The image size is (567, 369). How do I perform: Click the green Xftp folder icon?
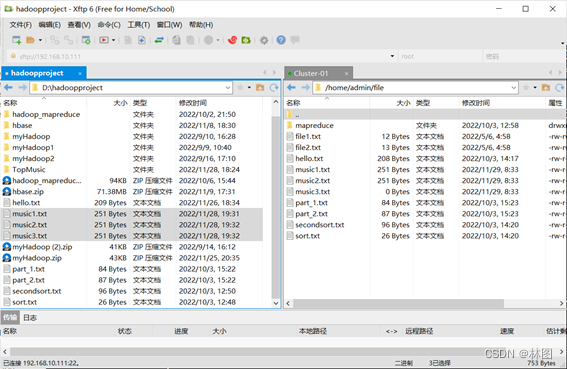coord(246,40)
